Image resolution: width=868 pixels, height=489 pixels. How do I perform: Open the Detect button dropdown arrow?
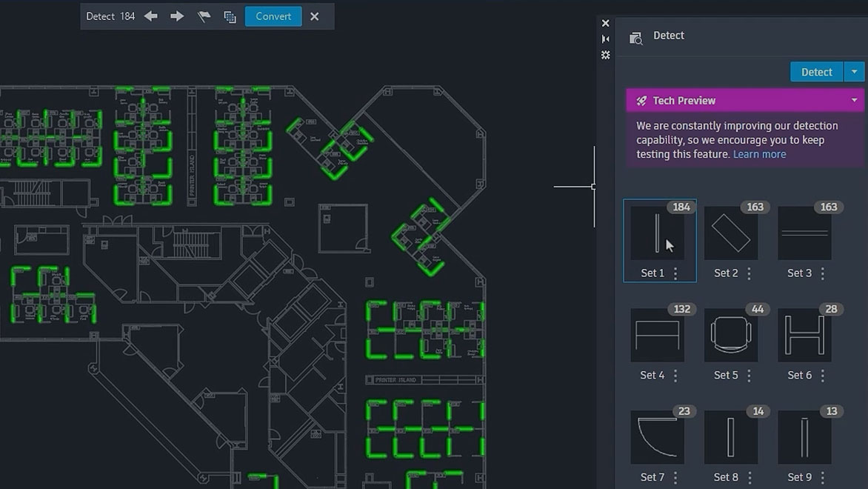click(854, 72)
